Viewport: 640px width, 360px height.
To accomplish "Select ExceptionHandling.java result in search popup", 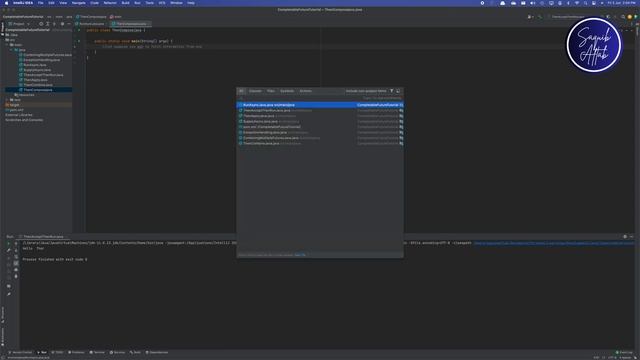I will pos(320,133).
